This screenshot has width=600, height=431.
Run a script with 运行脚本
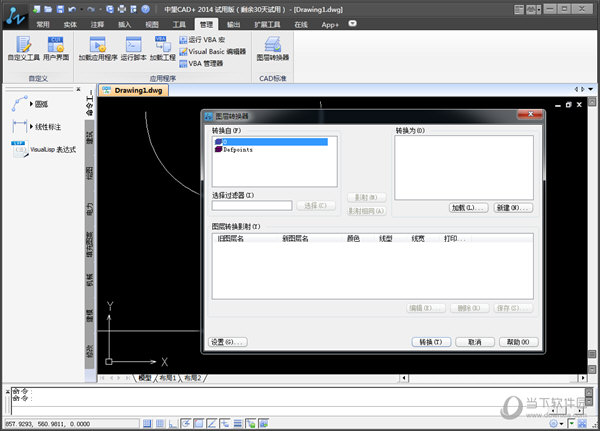point(134,49)
